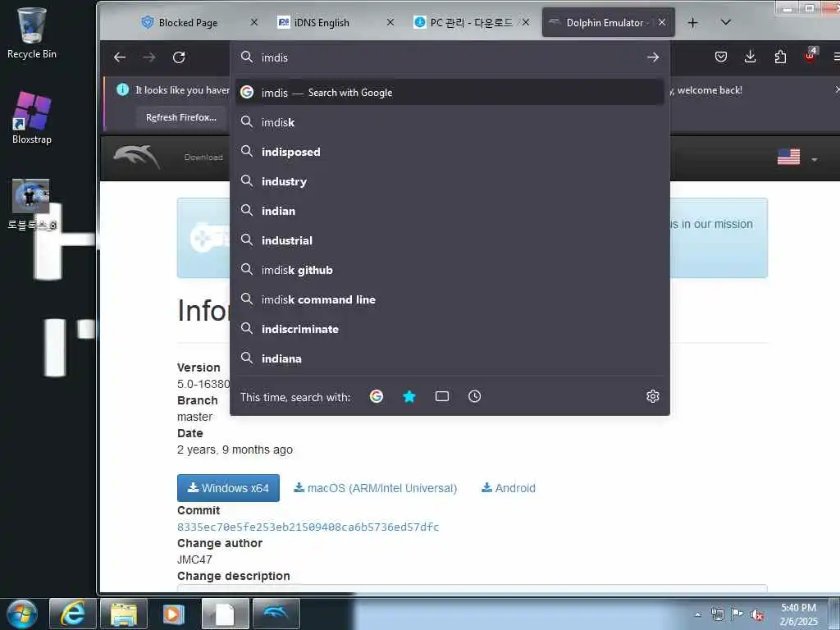This screenshot has height=630, width=840.
Task: Click into the address bar text 'imdis'
Action: pos(274,57)
